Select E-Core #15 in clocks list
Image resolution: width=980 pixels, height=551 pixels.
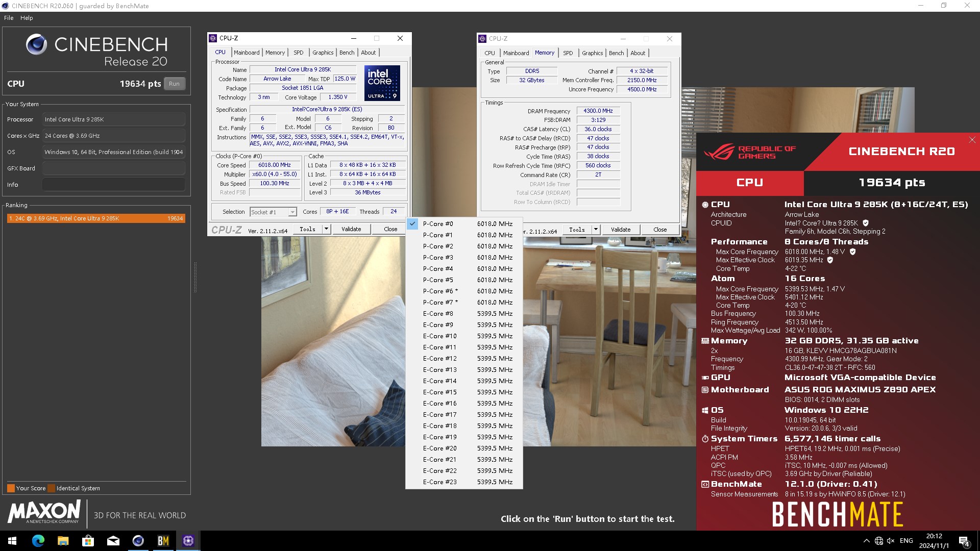coord(464,392)
